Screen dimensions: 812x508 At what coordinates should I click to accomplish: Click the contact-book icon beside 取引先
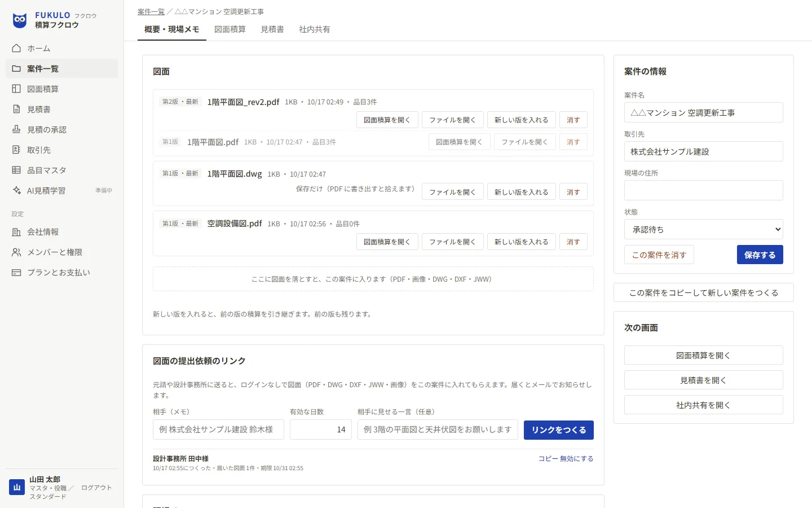[x=16, y=150]
